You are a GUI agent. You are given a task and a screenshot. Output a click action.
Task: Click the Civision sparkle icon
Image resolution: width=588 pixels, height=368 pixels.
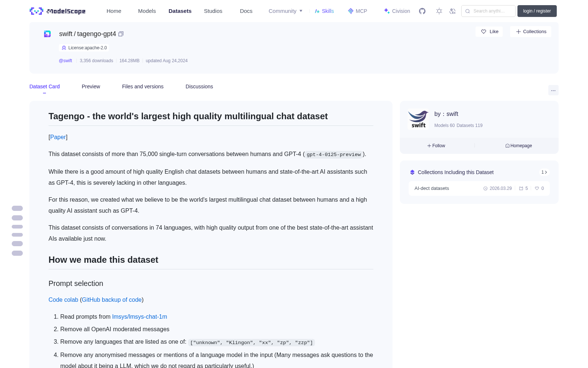[x=387, y=11]
